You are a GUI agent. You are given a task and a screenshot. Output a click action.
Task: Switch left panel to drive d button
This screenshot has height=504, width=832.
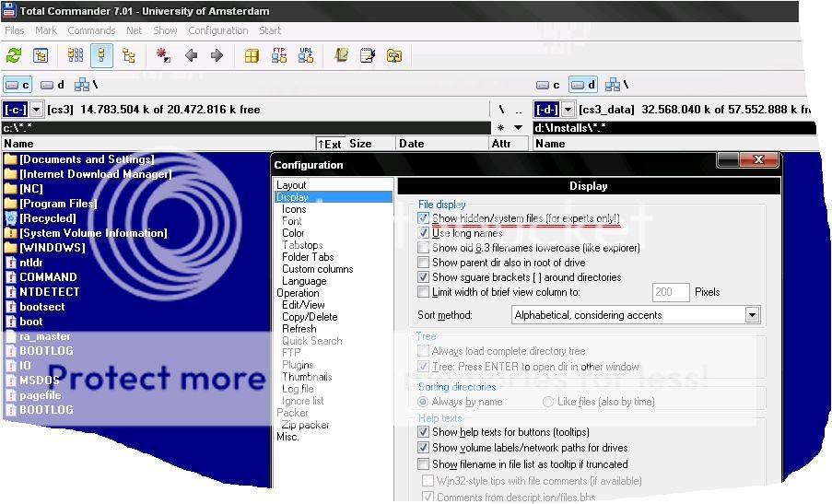(x=52, y=85)
